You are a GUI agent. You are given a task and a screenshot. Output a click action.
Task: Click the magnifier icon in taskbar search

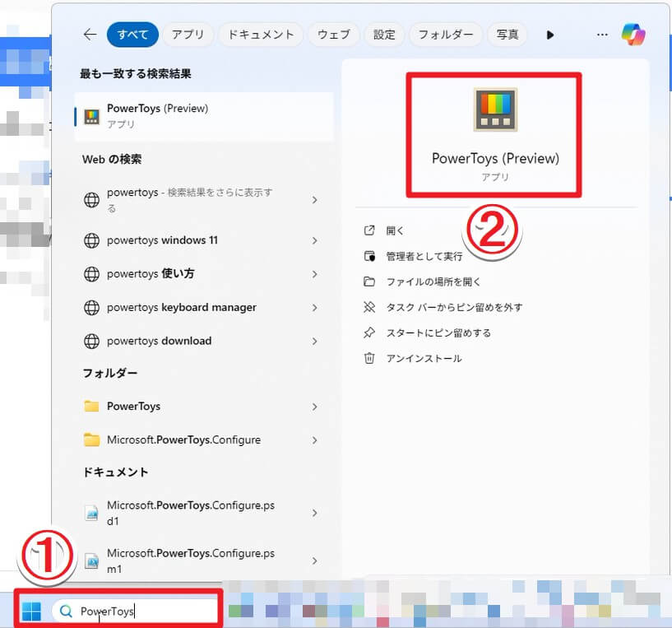tap(66, 611)
